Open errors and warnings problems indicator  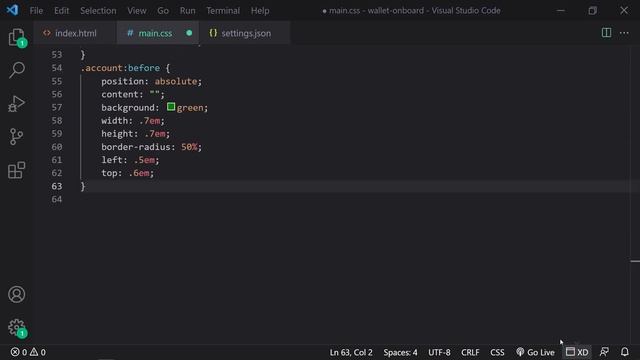click(28, 352)
